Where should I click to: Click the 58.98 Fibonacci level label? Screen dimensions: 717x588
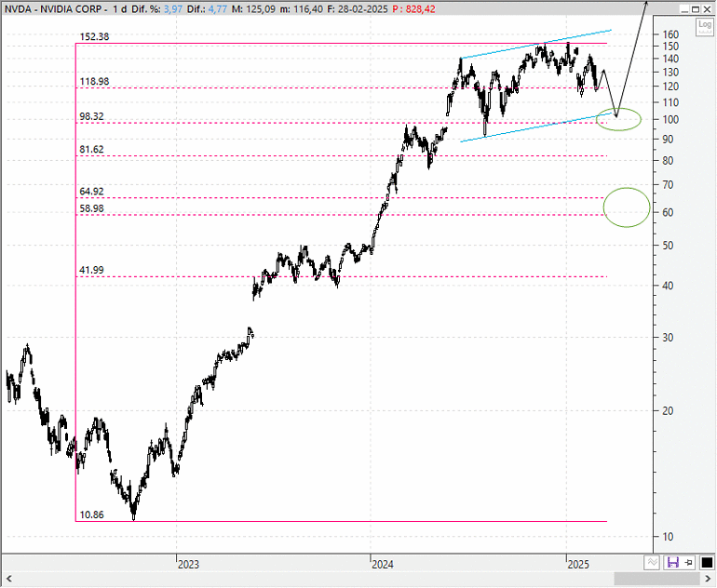tap(91, 208)
